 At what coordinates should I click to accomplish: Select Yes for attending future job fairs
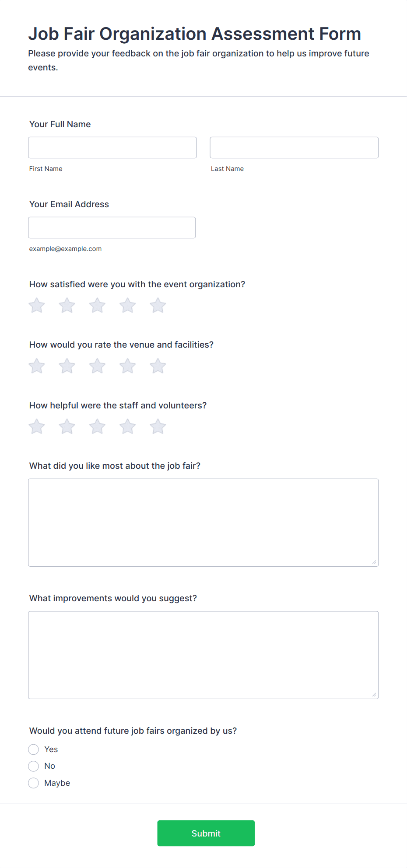pyautogui.click(x=34, y=749)
